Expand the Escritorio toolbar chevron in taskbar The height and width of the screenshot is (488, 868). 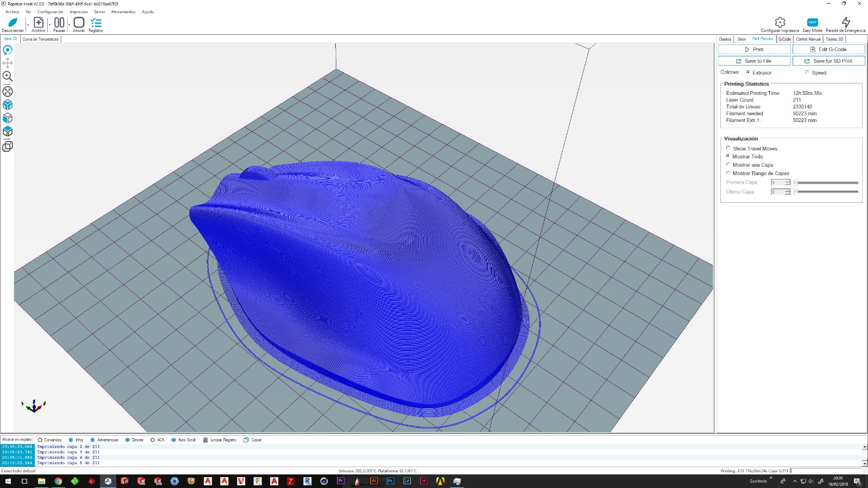point(771,478)
